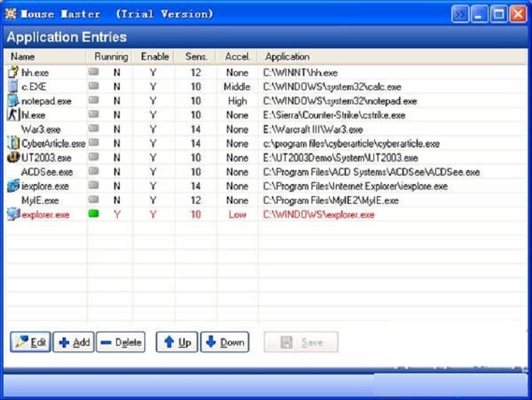
Task: Click the Add entry button
Action: [74, 342]
